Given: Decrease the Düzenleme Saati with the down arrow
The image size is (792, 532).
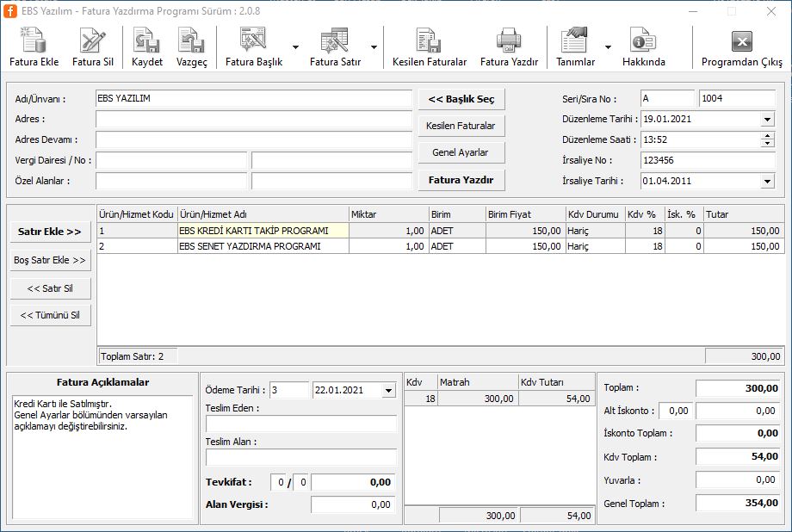Looking at the screenshot, I should (767, 143).
